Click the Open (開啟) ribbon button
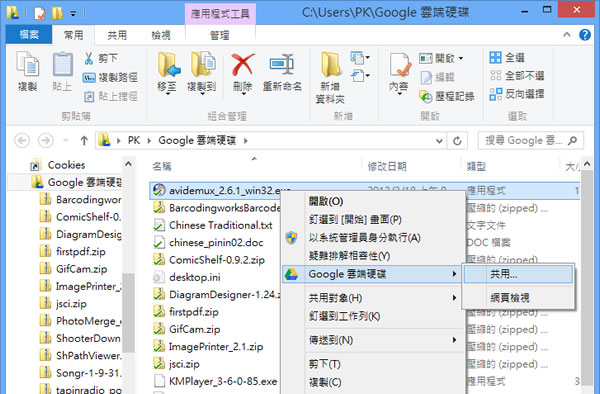 (437, 59)
